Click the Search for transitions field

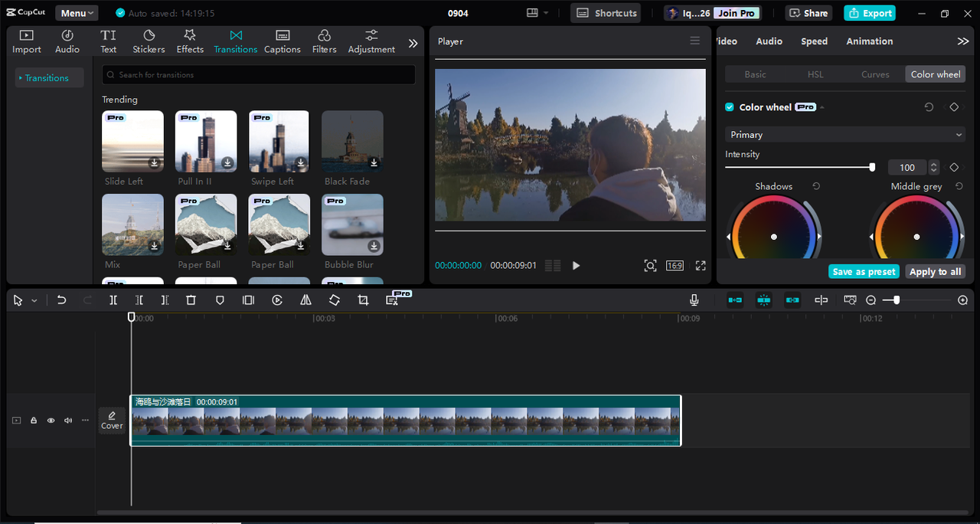[259, 75]
